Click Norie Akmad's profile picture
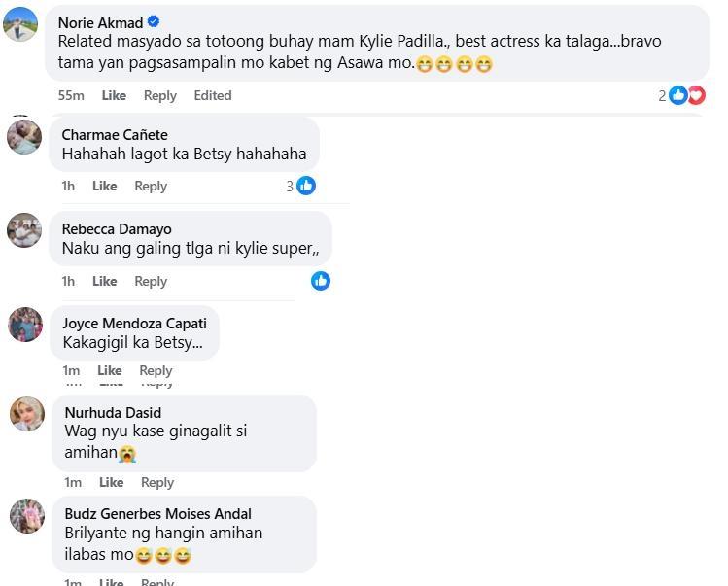This screenshot has width=728, height=586. (20, 24)
